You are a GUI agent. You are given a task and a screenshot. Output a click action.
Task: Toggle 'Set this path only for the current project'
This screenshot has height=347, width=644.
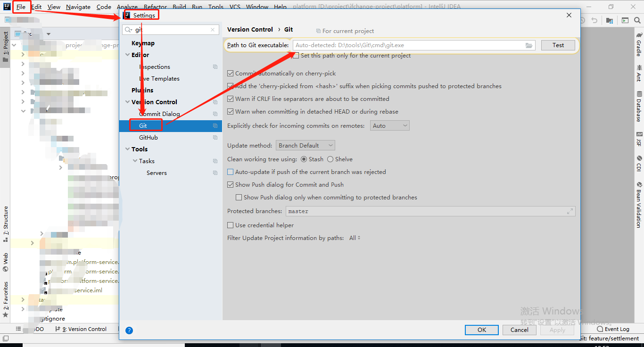pyautogui.click(x=296, y=56)
